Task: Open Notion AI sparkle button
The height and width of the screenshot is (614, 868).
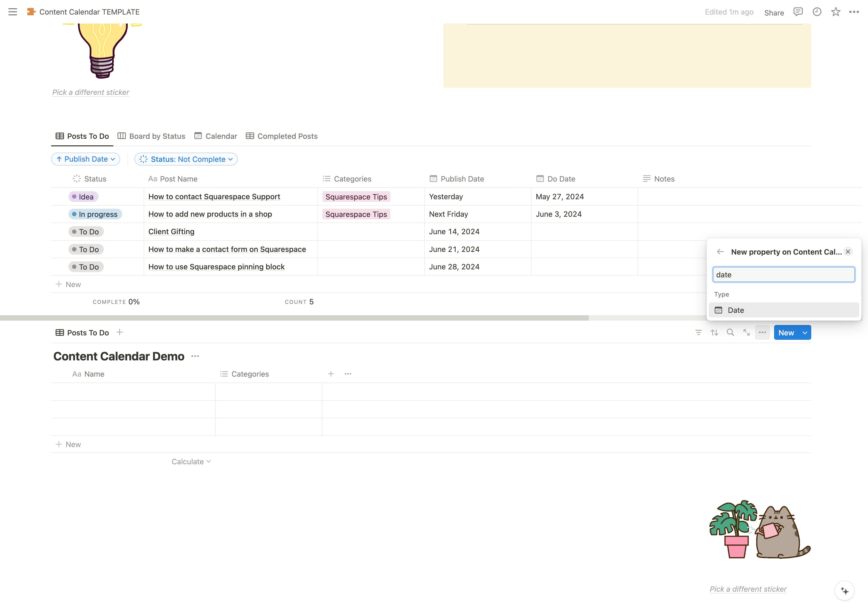Action: pyautogui.click(x=844, y=590)
